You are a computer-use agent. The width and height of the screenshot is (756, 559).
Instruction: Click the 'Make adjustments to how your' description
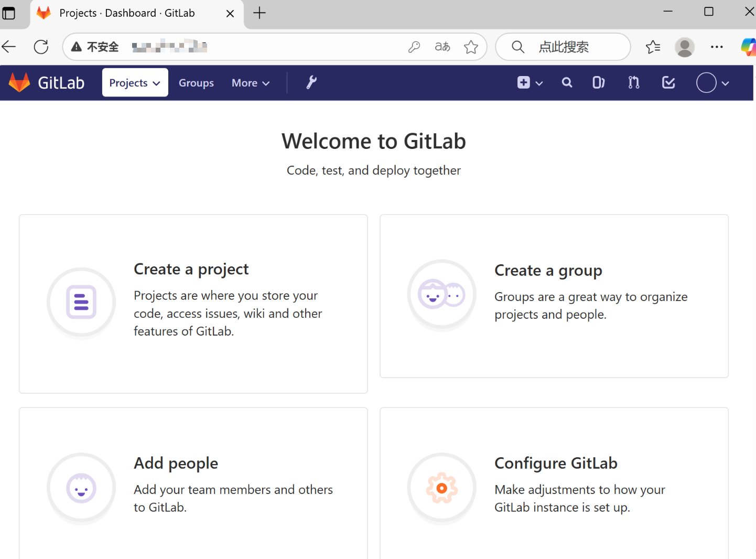[x=580, y=498]
